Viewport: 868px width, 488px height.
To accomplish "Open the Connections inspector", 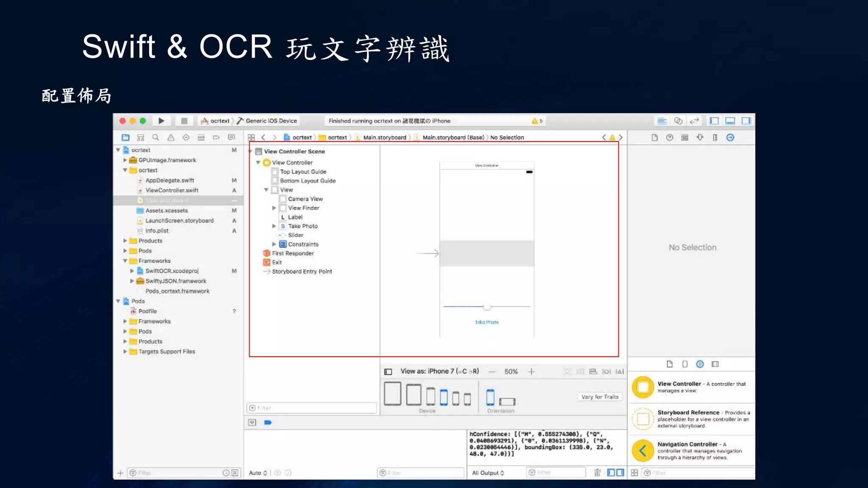I will (x=730, y=137).
